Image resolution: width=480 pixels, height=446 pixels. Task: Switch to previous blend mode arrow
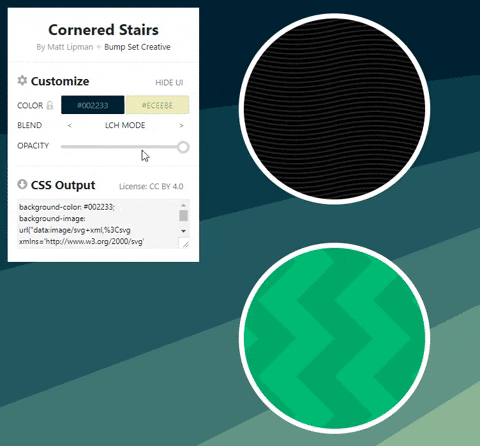pyautogui.click(x=70, y=126)
